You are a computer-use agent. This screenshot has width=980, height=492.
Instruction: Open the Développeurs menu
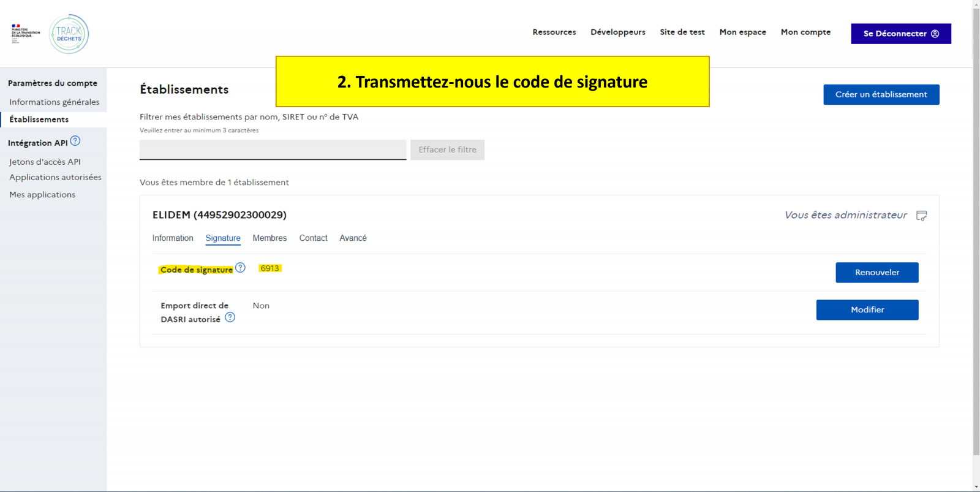pyautogui.click(x=617, y=32)
